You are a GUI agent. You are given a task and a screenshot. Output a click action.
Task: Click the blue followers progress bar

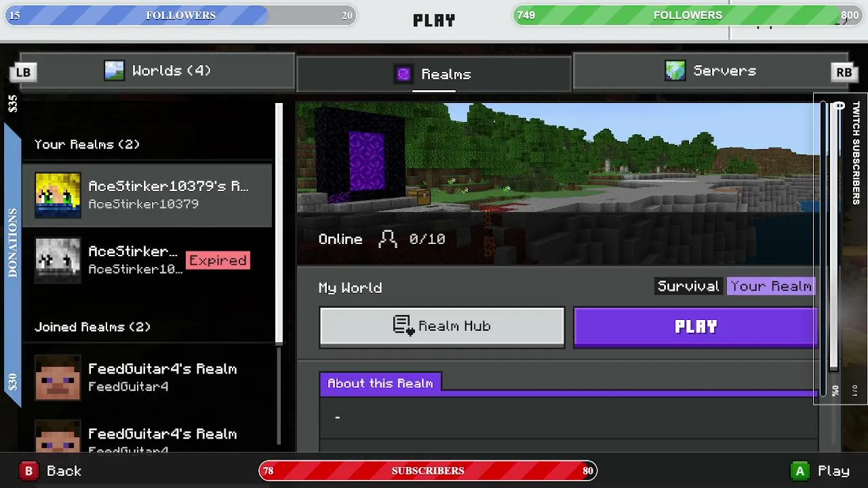pyautogui.click(x=180, y=15)
